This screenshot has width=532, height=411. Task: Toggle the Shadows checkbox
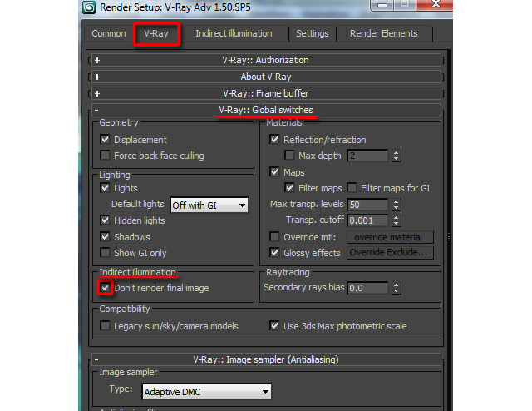point(106,237)
